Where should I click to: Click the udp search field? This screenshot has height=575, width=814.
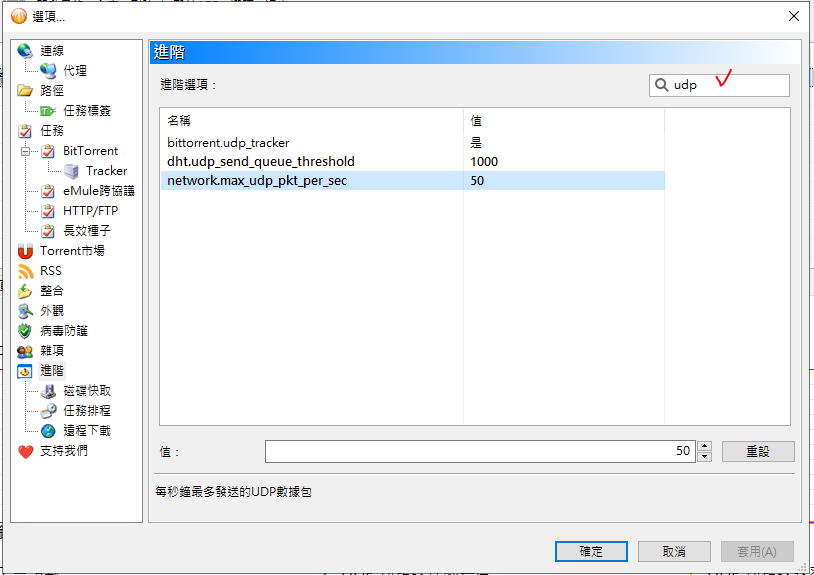719,85
